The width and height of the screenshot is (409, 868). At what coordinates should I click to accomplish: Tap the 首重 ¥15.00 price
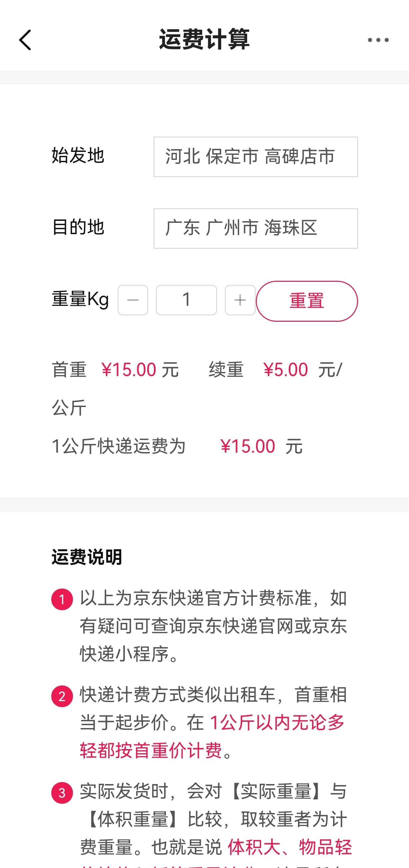[129, 370]
